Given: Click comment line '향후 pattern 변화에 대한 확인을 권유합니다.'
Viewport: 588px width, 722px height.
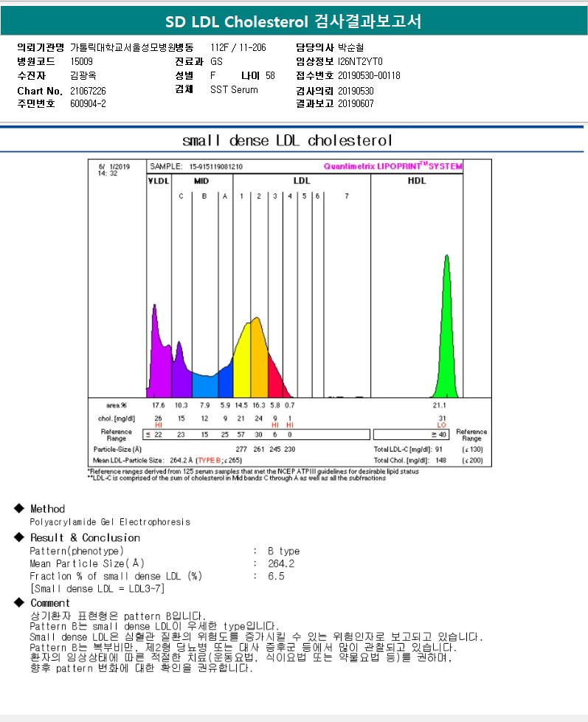Looking at the screenshot, I should (x=141, y=667).
